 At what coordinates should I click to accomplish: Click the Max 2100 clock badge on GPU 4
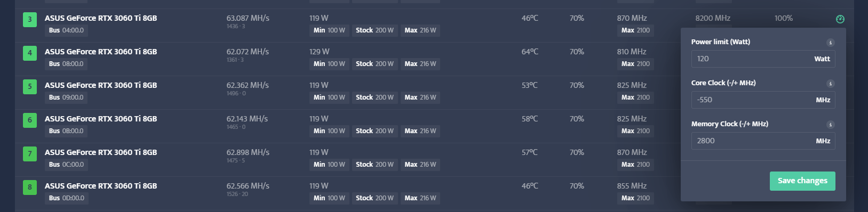635,64
